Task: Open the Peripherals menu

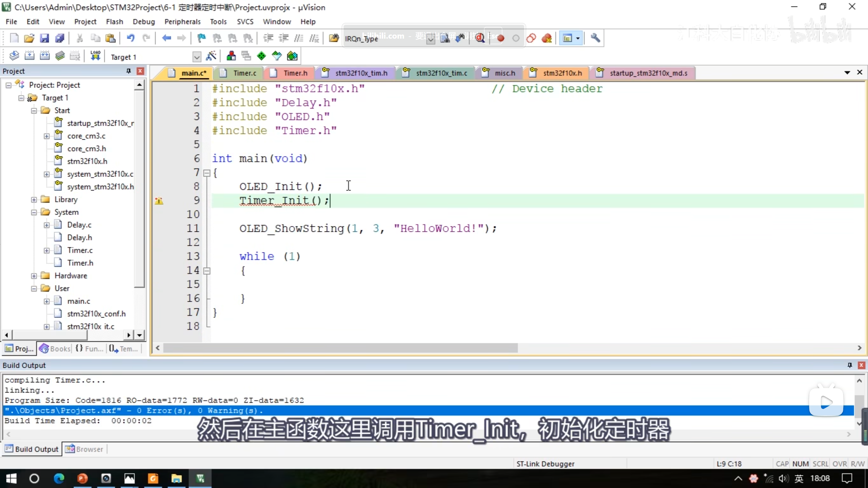Action: click(182, 22)
